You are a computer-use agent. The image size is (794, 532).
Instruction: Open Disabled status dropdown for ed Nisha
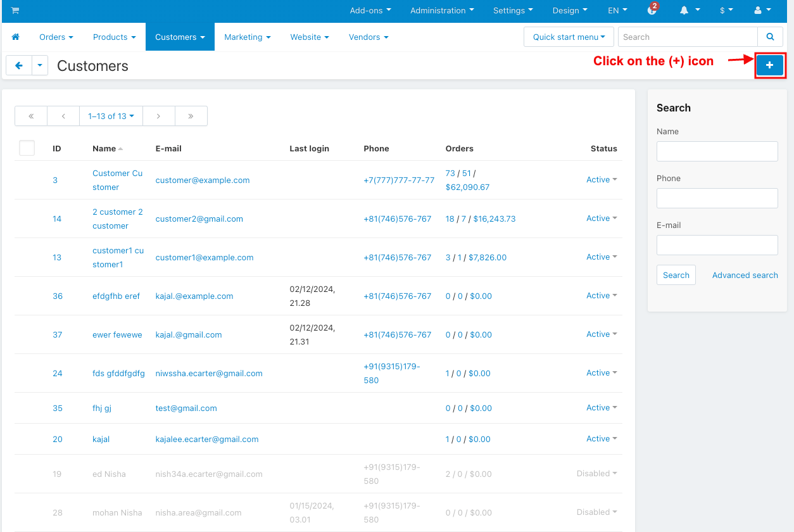(x=596, y=474)
